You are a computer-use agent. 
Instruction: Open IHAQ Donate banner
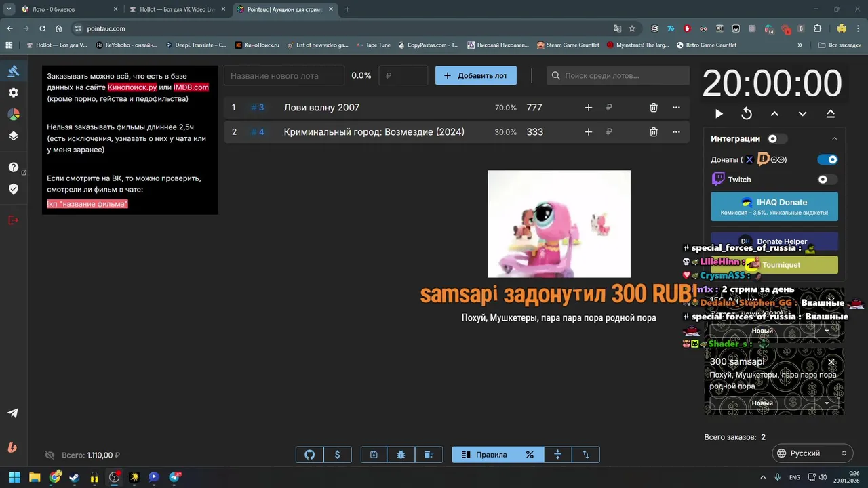774,207
